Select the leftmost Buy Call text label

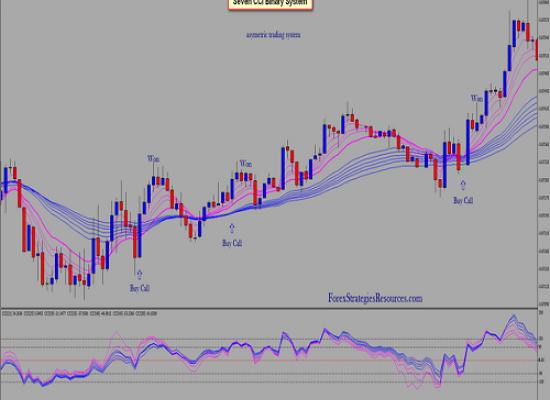click(140, 288)
